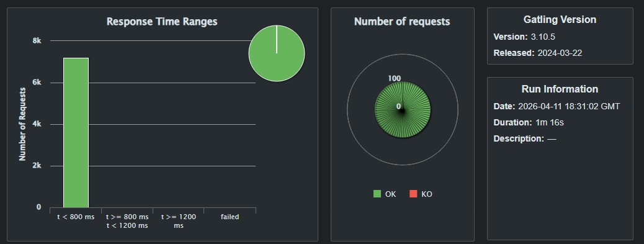Click the 4k y-axis tick label
Viewport: 644px width, 244px height.
pyautogui.click(x=37, y=124)
